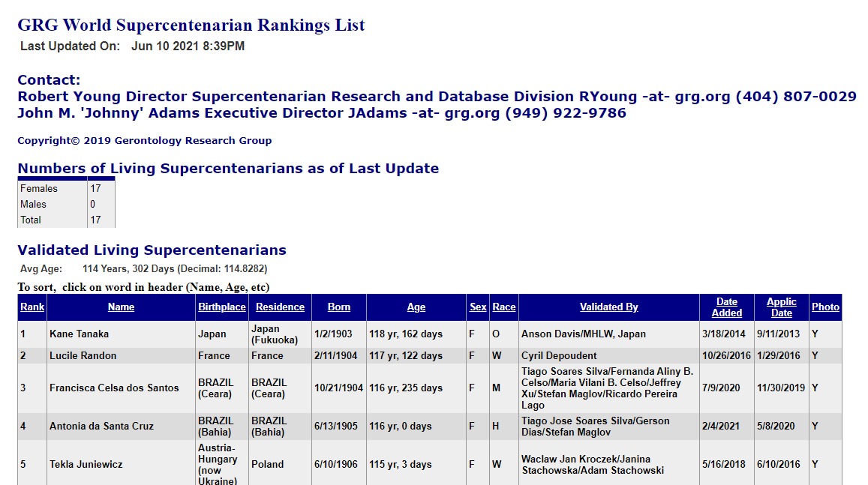Sort by Date Added column
This screenshot has height=485, width=868.
(726, 307)
